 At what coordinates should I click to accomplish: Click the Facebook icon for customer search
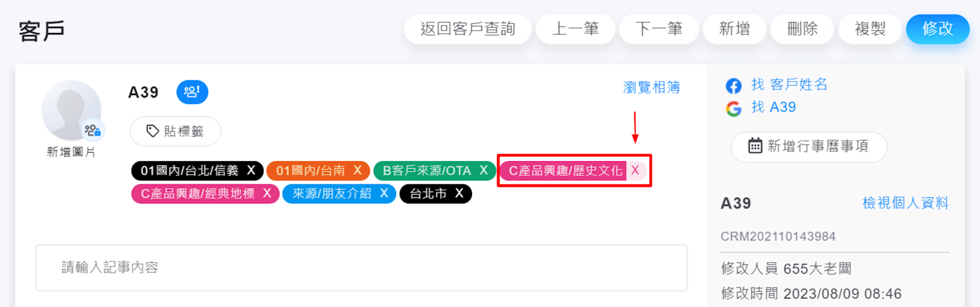pos(733,85)
